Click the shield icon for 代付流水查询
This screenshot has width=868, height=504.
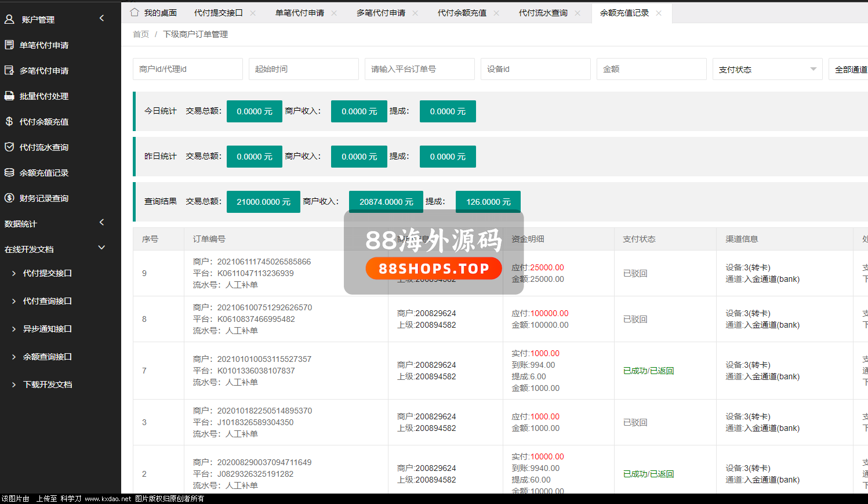(x=9, y=147)
